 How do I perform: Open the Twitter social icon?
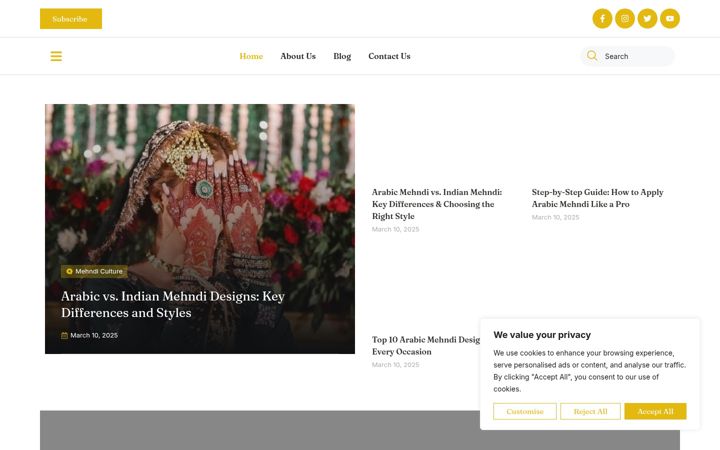tap(647, 19)
